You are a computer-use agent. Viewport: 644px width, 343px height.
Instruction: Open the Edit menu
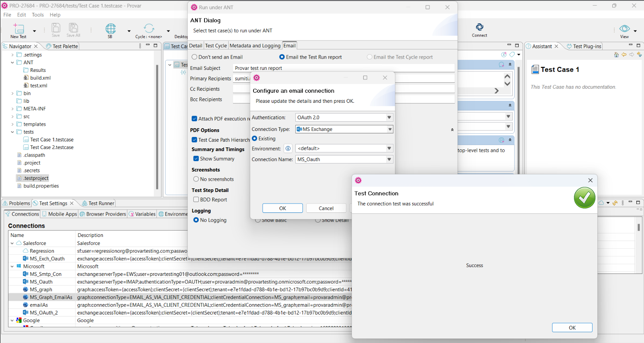22,15
